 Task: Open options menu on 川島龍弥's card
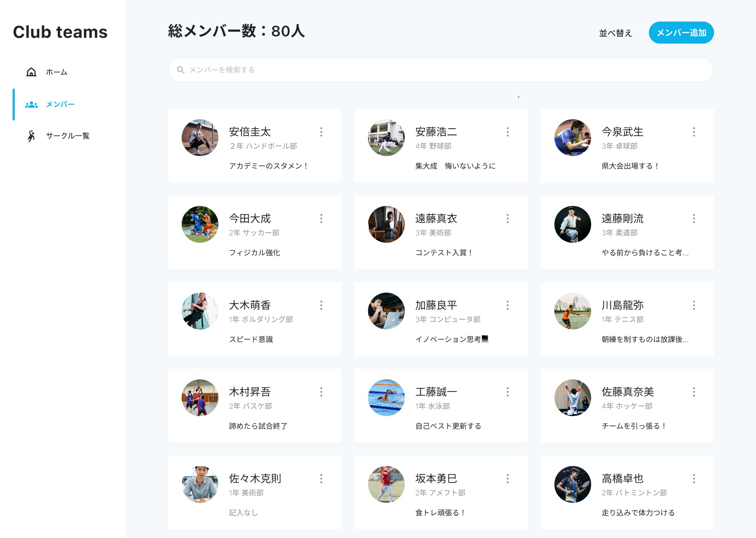click(694, 305)
